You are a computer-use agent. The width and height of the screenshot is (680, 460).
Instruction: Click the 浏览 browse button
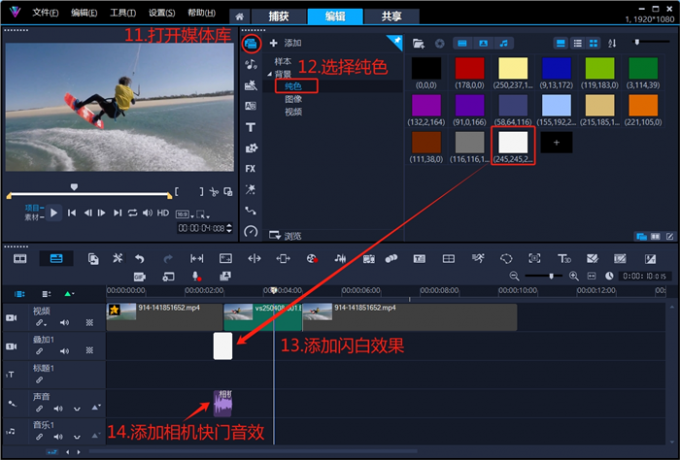285,236
